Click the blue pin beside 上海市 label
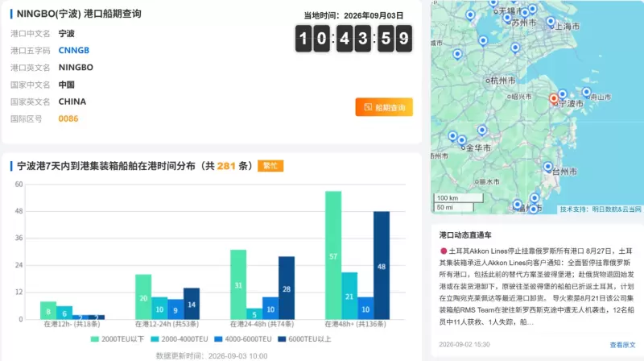Image resolution: width=644 pixels, height=361 pixels. (551, 22)
